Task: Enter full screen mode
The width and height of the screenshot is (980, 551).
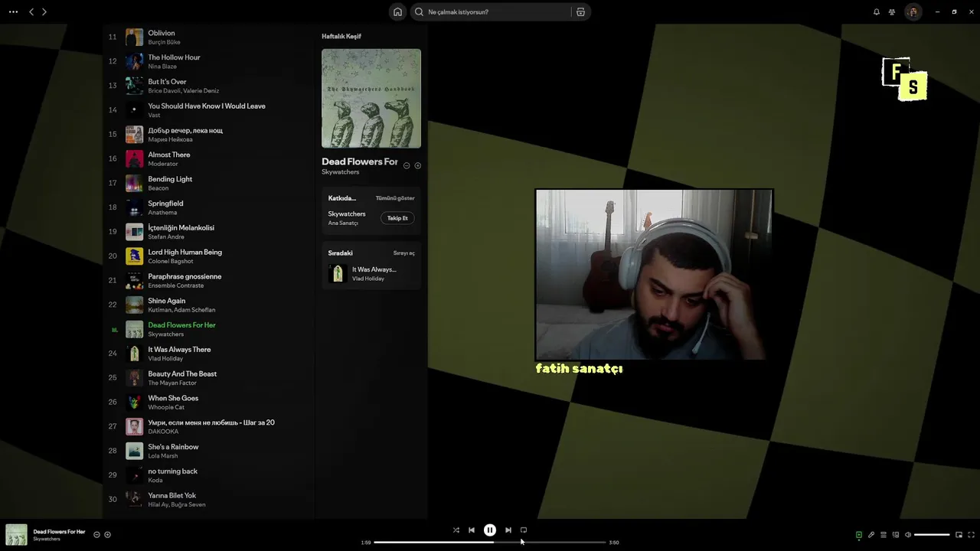Action: coord(972,535)
